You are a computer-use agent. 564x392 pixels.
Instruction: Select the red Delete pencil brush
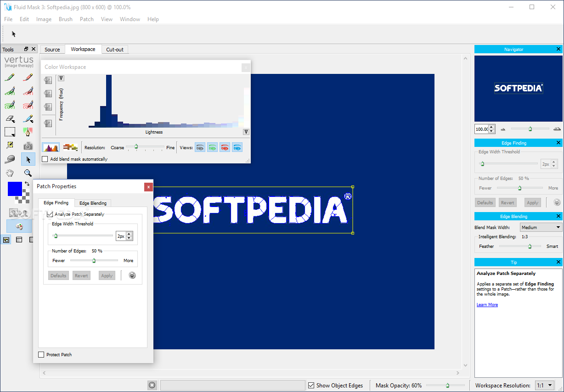[x=28, y=77]
